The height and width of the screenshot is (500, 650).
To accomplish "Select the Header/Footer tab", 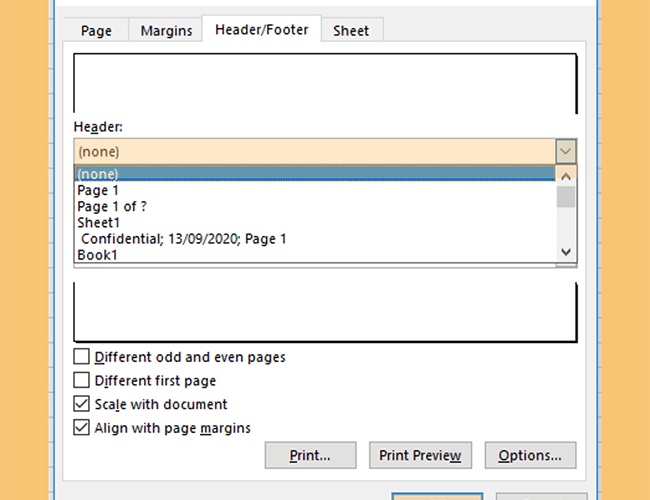I will [x=262, y=29].
